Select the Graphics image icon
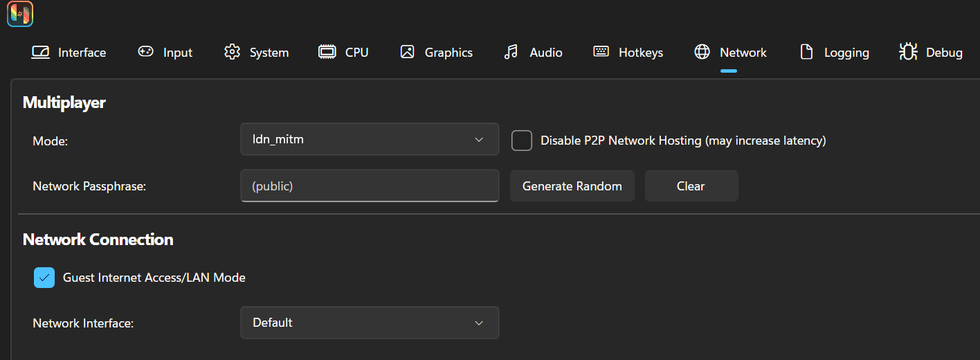Screen dimensions: 980x360 point(407,52)
